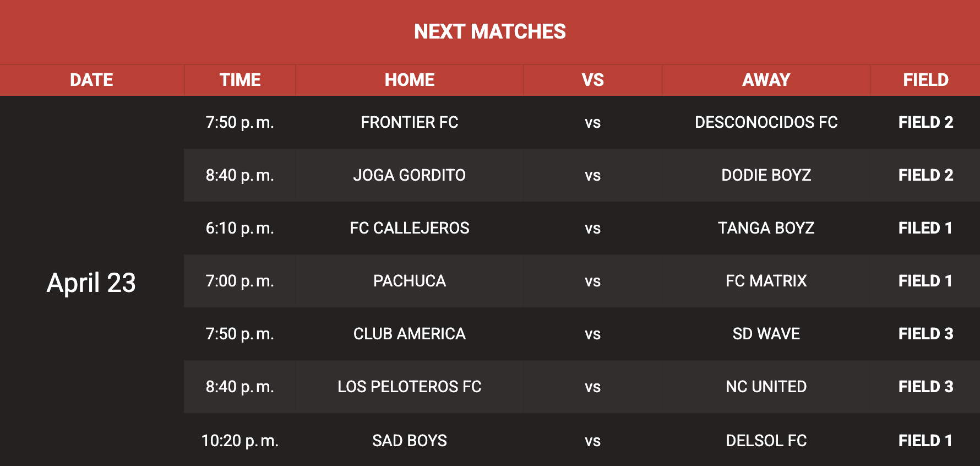Viewport: 980px width, 466px height.
Task: Select the JOGA GORDITO team name
Action: tap(410, 175)
